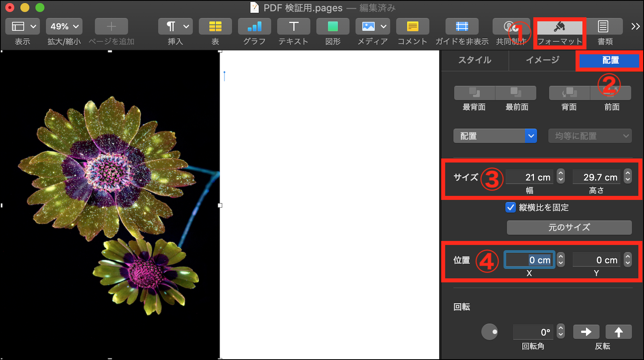Click the ガイドを非表示 guides icon
The width and height of the screenshot is (644, 360).
pyautogui.click(x=462, y=27)
